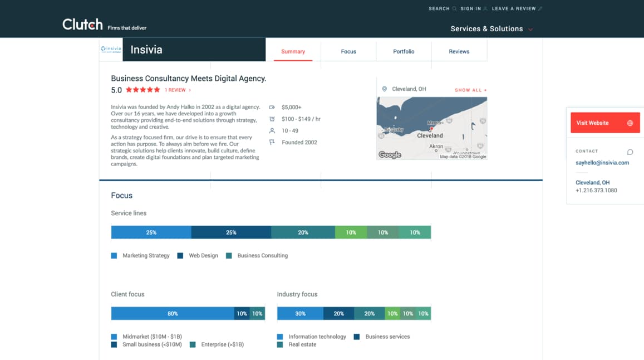Click the 20% Business Consulting bar segment
Screen dimensions: 644x360
click(x=303, y=232)
